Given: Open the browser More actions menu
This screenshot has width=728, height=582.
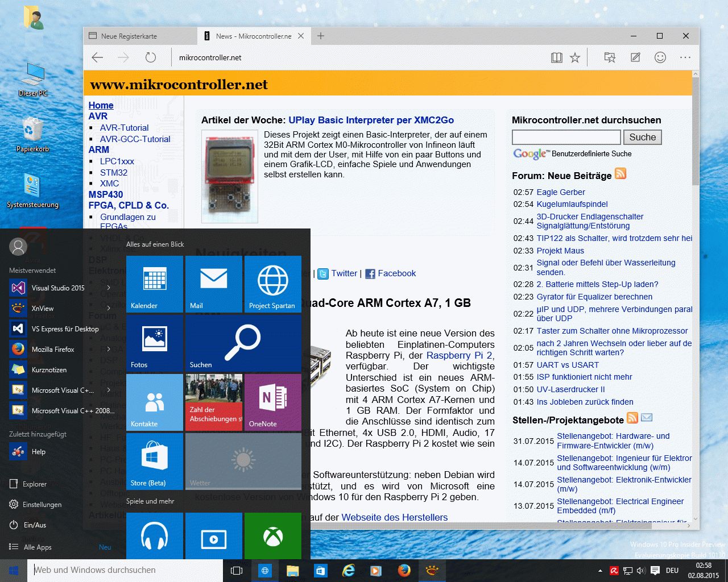Looking at the screenshot, I should (685, 57).
